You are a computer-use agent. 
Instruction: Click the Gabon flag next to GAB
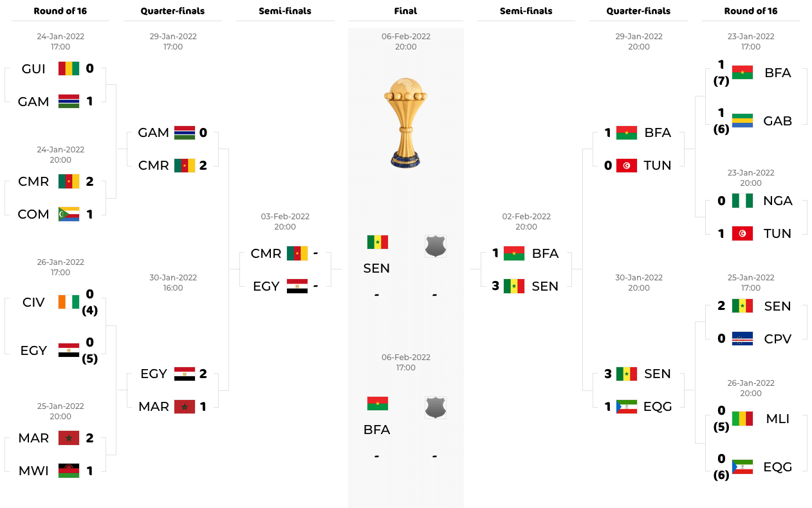(743, 121)
